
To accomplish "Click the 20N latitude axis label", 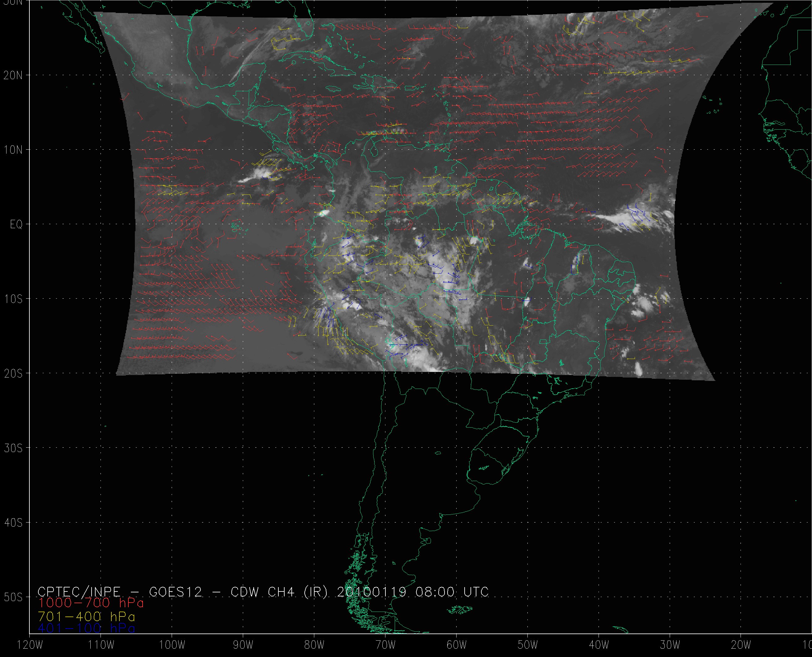I will tap(13, 75).
